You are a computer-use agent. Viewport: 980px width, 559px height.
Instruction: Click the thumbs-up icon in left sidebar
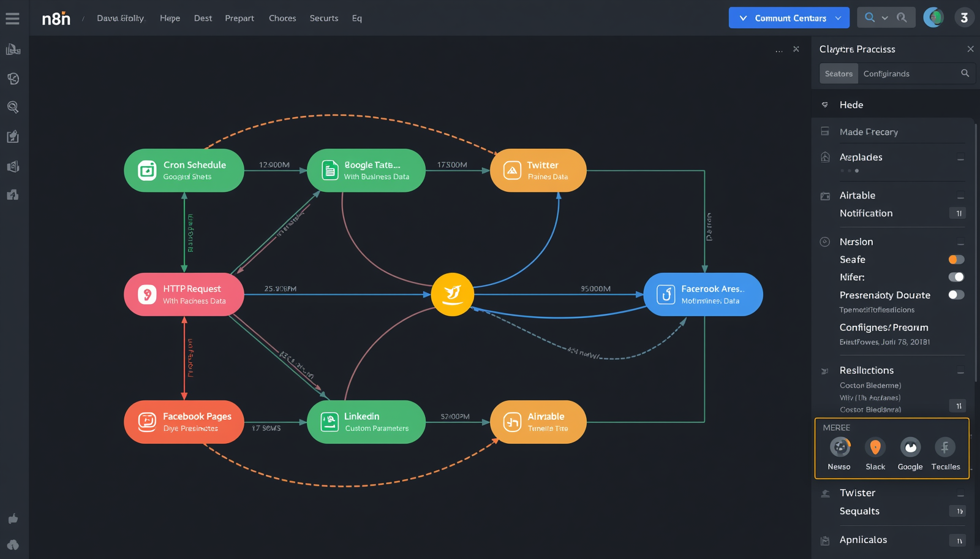tap(13, 519)
